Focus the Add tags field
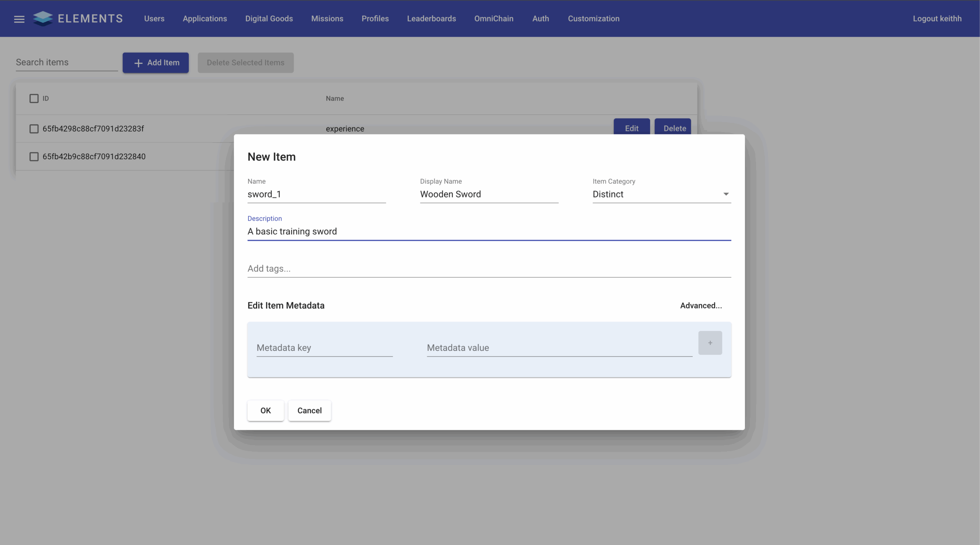This screenshot has width=980, height=545. pos(488,269)
